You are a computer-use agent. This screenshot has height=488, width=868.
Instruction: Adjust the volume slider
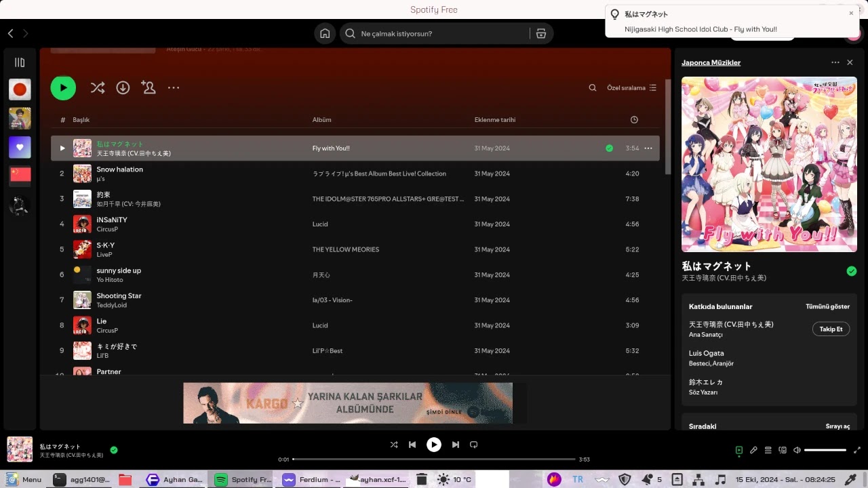pos(825,450)
